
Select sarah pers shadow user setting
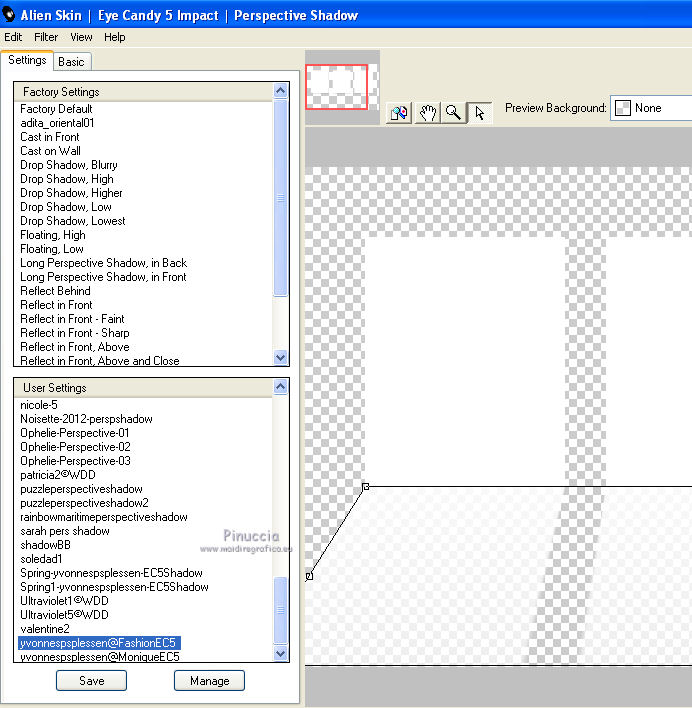point(65,531)
